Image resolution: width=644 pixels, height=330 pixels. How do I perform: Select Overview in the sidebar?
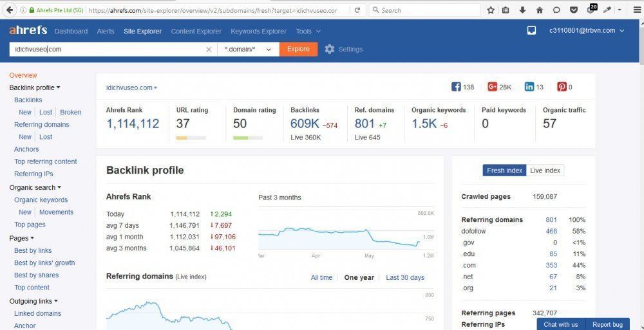(23, 75)
